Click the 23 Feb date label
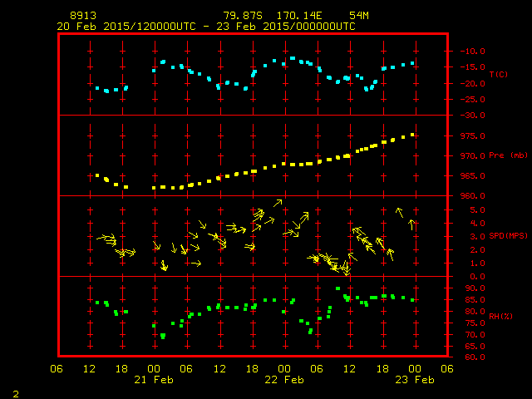This screenshot has width=532, height=399. [x=415, y=380]
